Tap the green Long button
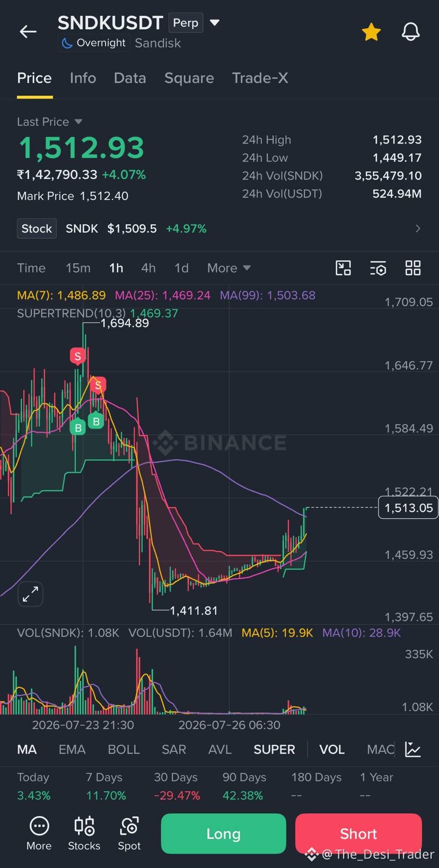 pyautogui.click(x=223, y=834)
